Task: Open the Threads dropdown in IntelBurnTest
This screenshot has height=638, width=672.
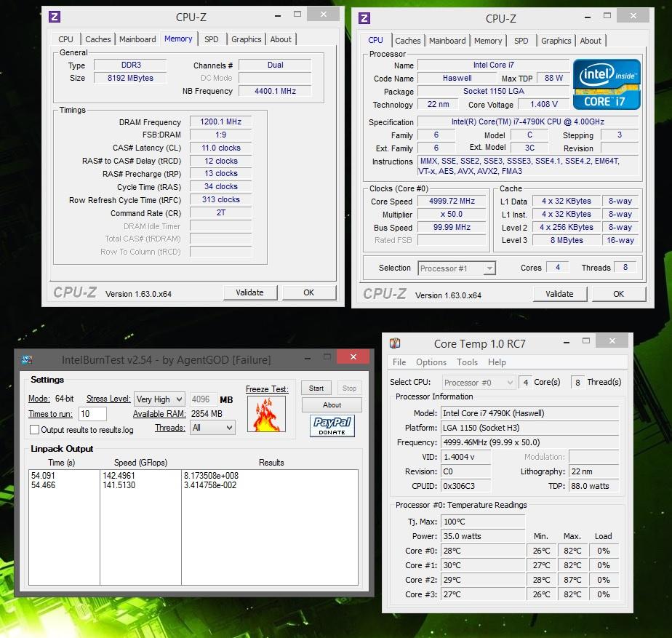Action: pos(213,428)
